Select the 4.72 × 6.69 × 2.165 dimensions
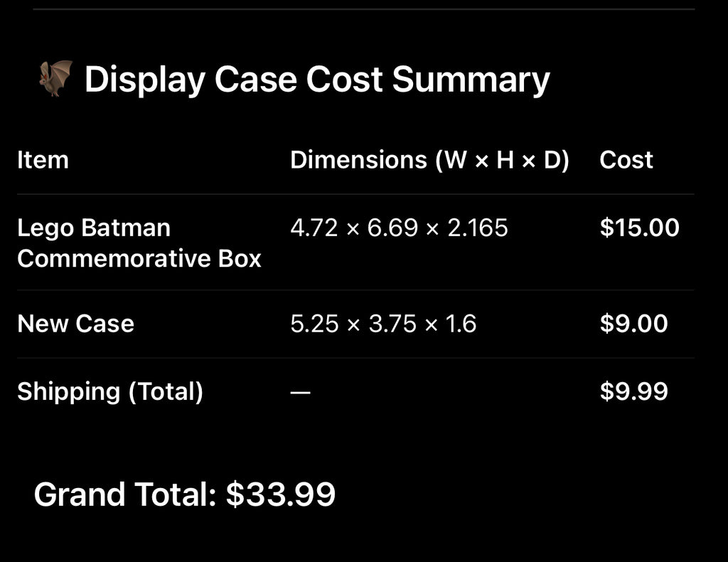Image resolution: width=728 pixels, height=562 pixels. (399, 228)
